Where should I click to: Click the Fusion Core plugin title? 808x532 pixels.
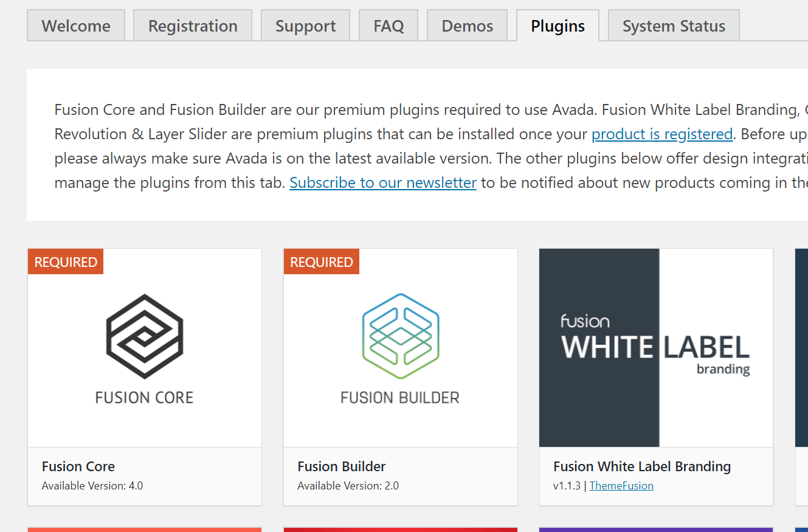tap(78, 466)
